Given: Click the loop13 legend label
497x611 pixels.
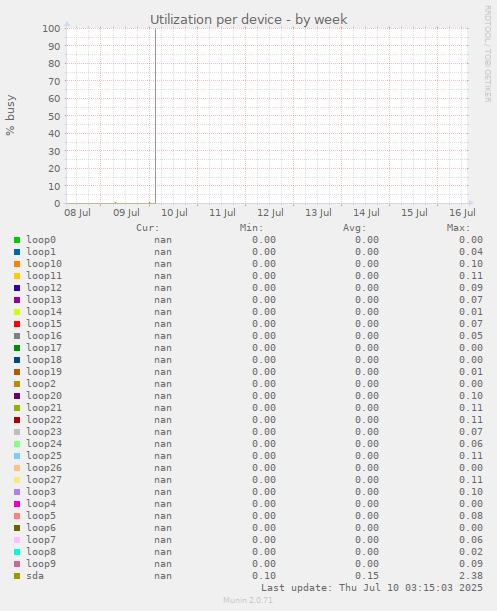Looking at the screenshot, I should [44, 300].
